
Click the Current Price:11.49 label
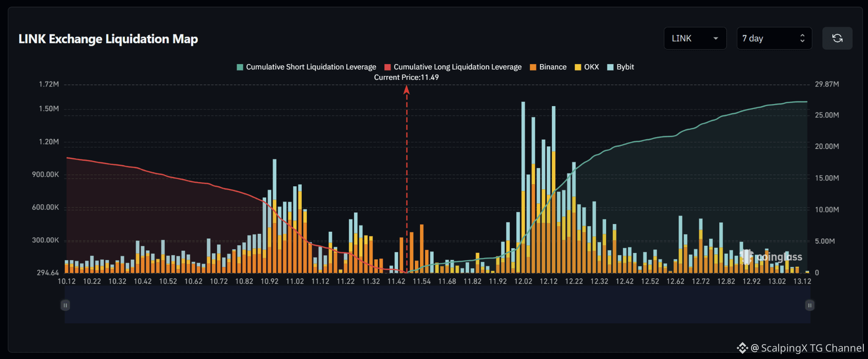[x=406, y=77]
